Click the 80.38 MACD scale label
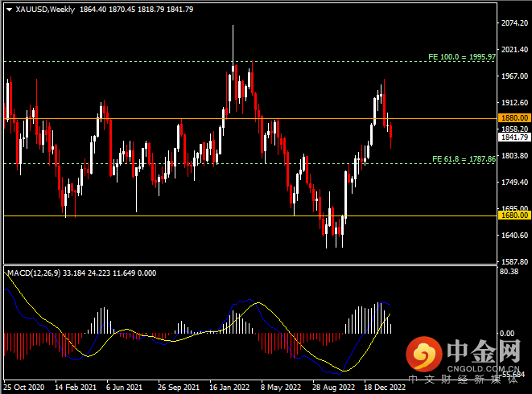532x394 pixels. coord(509,272)
